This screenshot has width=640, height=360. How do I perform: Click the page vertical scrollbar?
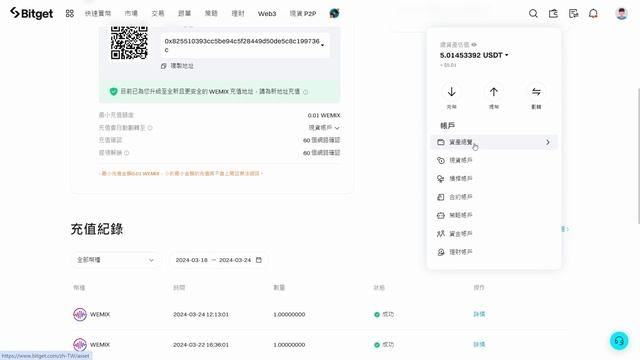point(638,156)
